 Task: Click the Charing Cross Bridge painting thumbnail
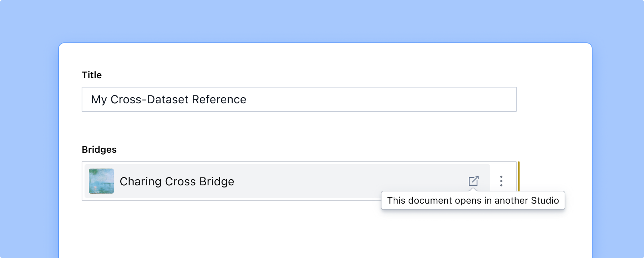pos(101,181)
